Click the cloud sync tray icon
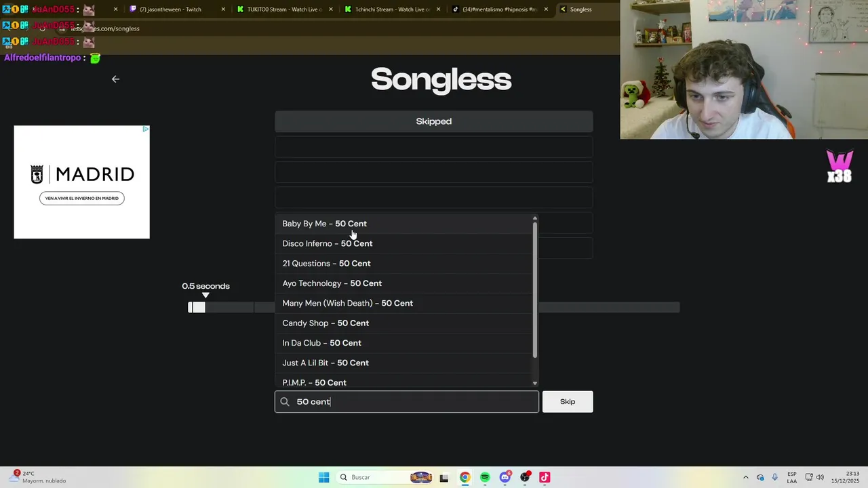 click(x=760, y=477)
